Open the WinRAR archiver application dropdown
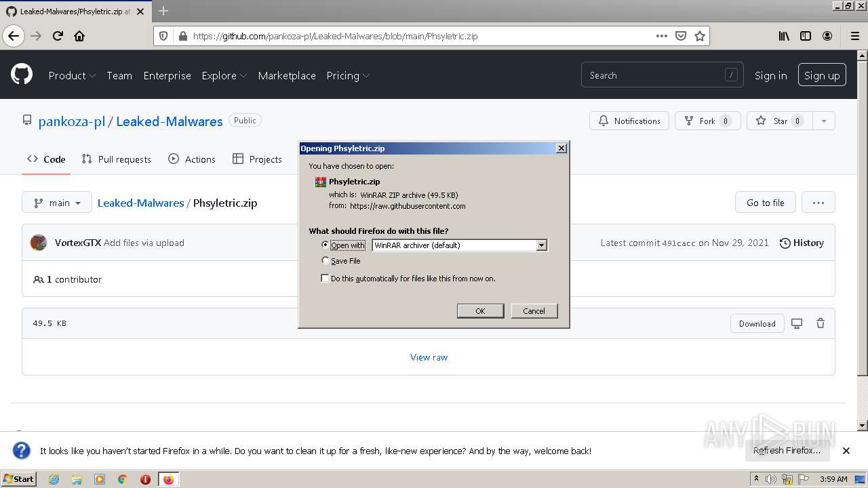The width and height of the screenshot is (868, 488). coord(542,245)
